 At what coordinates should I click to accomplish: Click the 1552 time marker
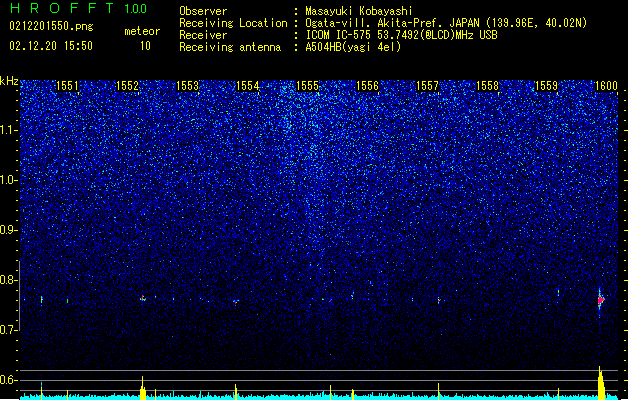(127, 86)
